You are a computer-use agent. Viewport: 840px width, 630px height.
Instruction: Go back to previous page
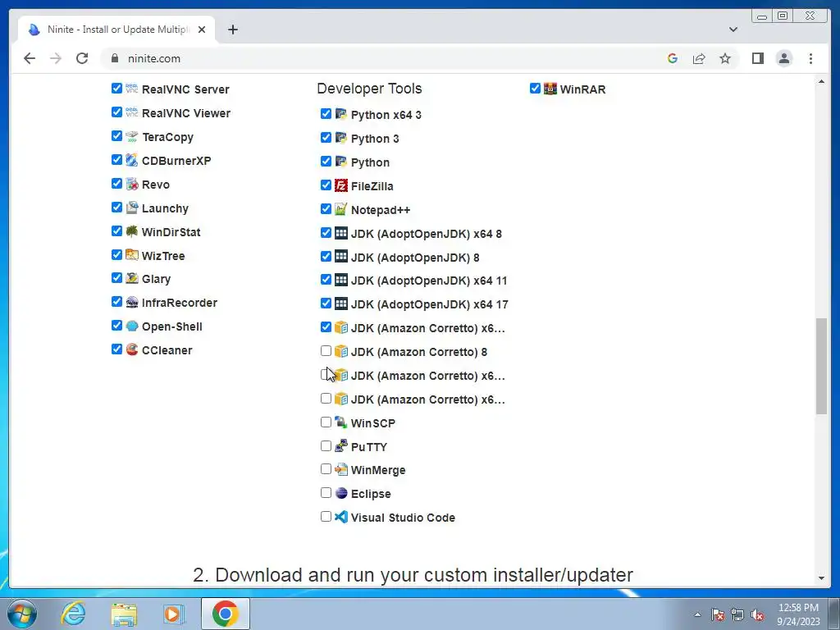(30, 58)
